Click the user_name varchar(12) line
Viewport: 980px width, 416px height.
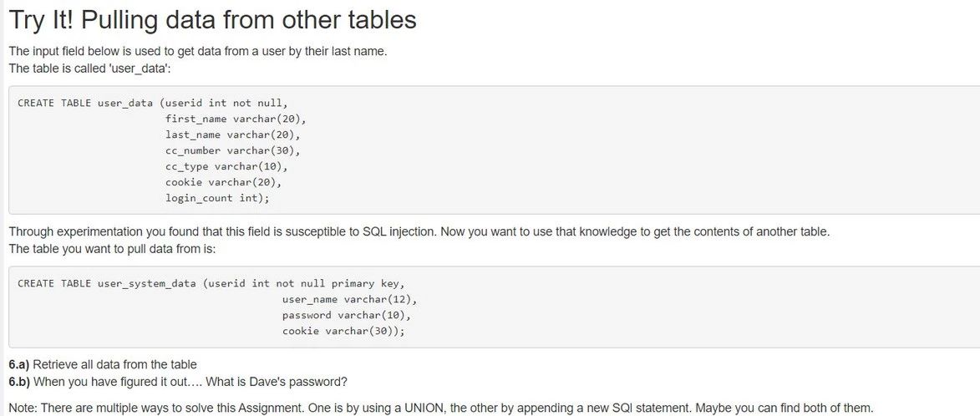click(x=349, y=299)
